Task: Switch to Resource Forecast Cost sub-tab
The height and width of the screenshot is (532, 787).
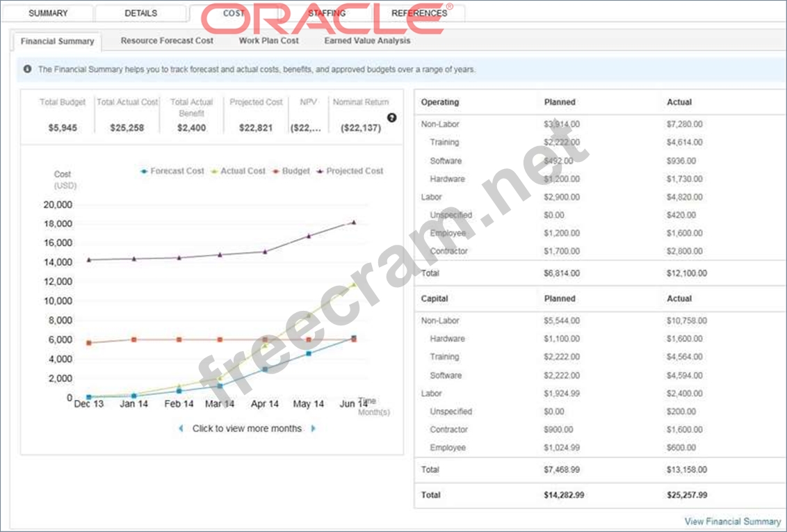Action: point(167,40)
